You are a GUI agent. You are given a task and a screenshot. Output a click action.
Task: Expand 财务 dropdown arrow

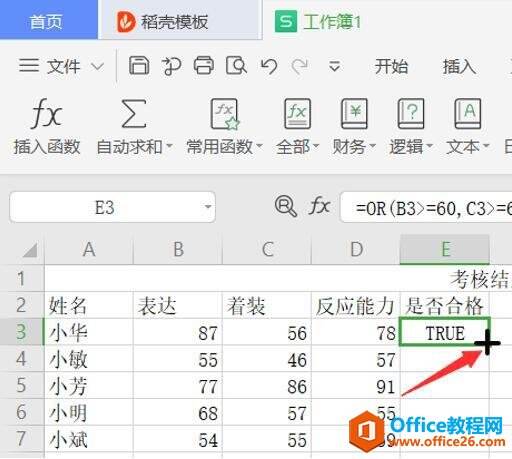373,146
